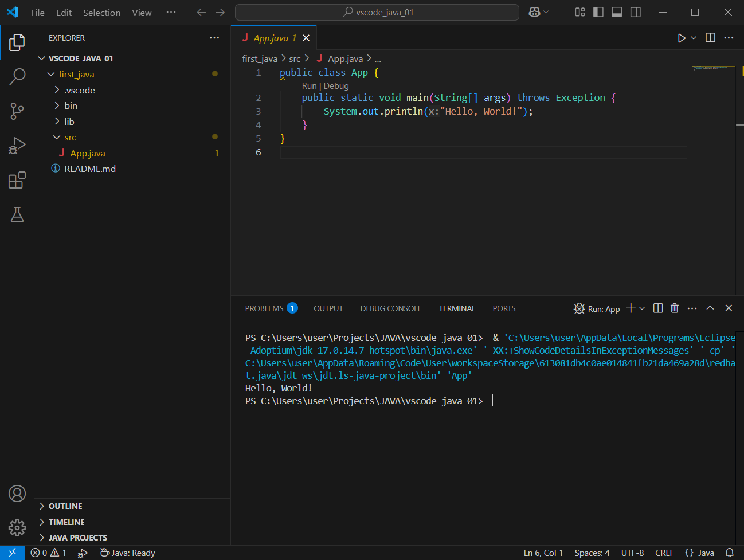Toggle the bottom Panel visibility

(617, 12)
